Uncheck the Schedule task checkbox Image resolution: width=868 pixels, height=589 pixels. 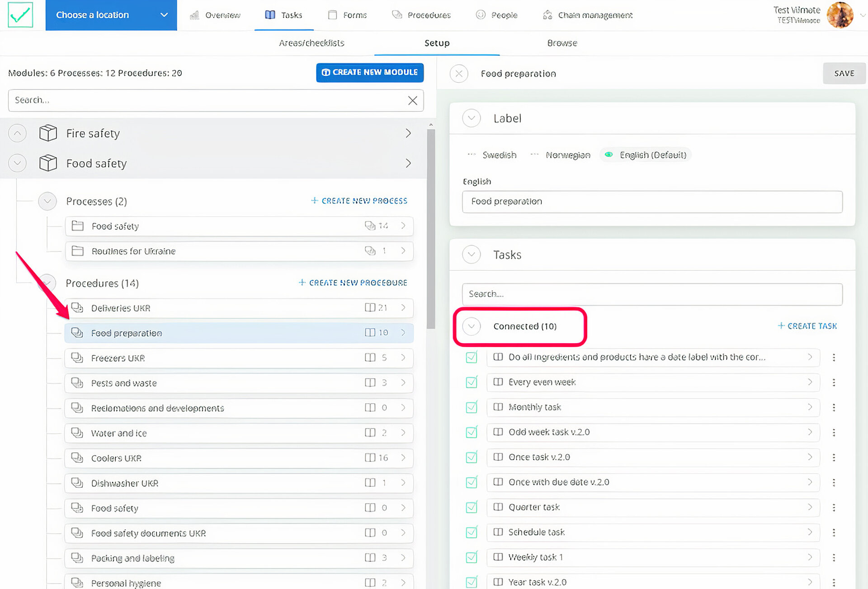pyautogui.click(x=471, y=532)
